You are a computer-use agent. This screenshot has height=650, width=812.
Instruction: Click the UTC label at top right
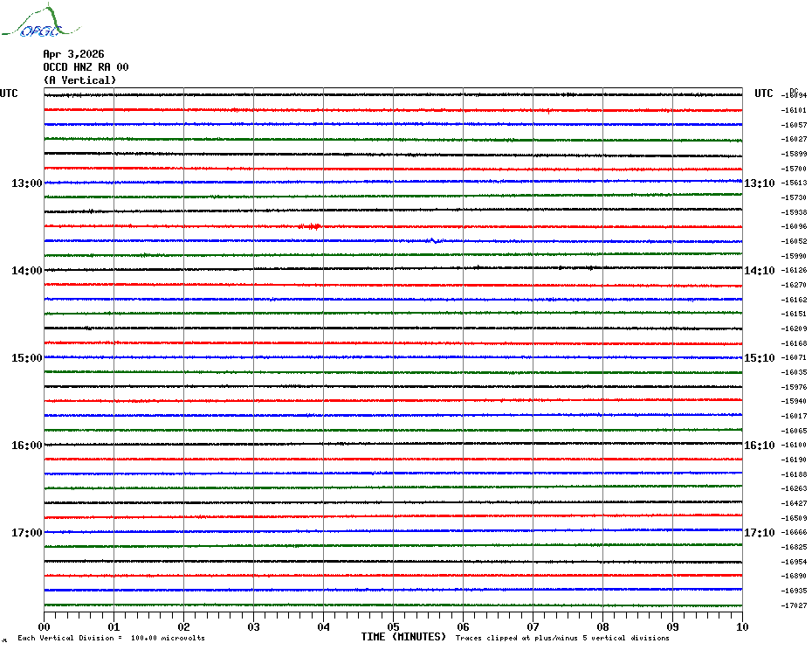pyautogui.click(x=764, y=93)
